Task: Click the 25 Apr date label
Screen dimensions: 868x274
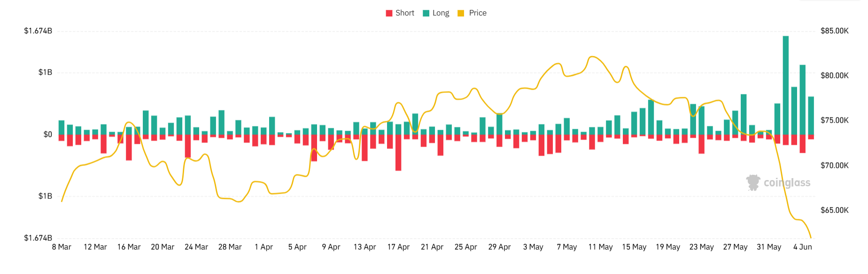Action: point(466,247)
